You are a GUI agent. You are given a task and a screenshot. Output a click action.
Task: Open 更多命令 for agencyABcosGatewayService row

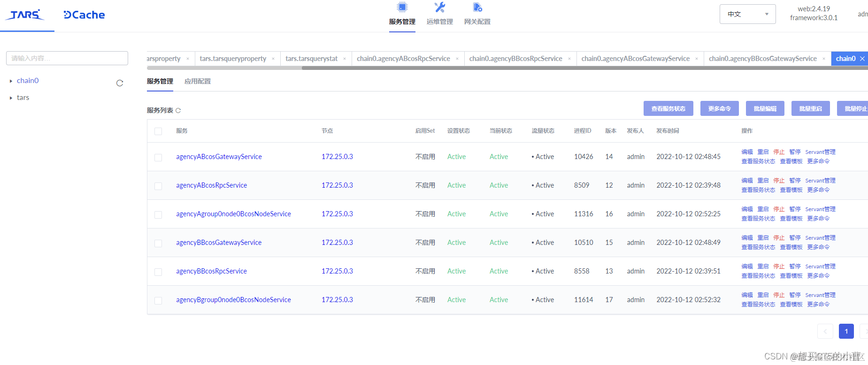coord(818,161)
